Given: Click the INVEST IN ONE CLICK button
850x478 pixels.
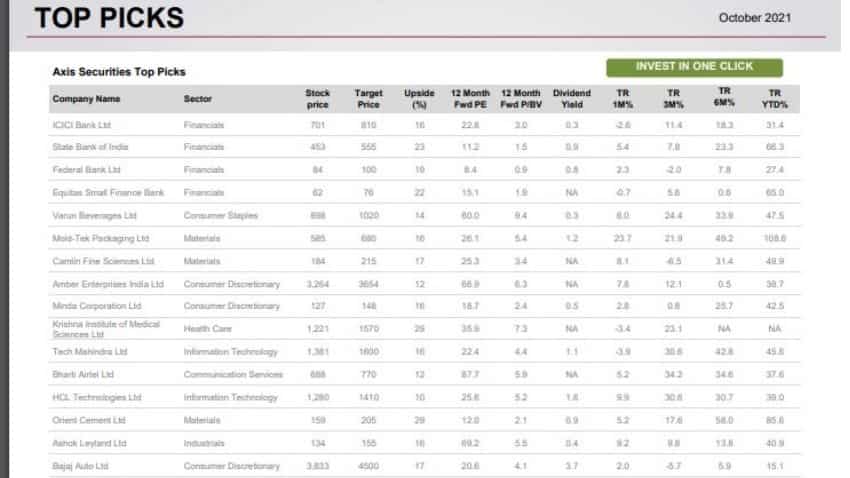Looking at the screenshot, I should [694, 67].
